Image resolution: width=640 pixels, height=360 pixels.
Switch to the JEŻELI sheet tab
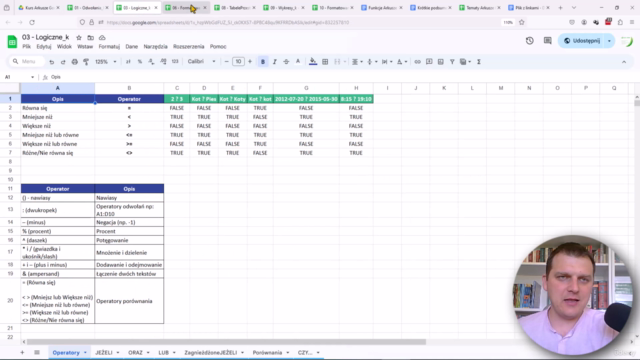click(104, 353)
